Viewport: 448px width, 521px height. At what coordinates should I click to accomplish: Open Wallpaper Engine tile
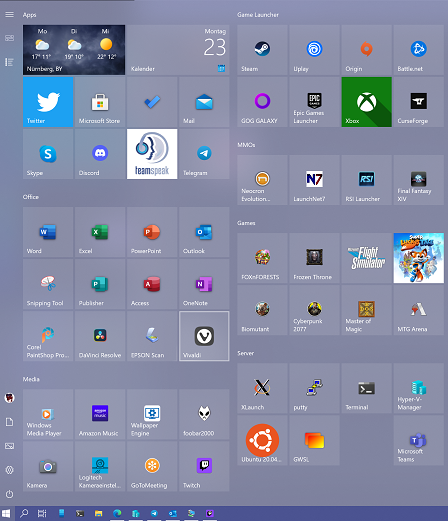[152, 414]
